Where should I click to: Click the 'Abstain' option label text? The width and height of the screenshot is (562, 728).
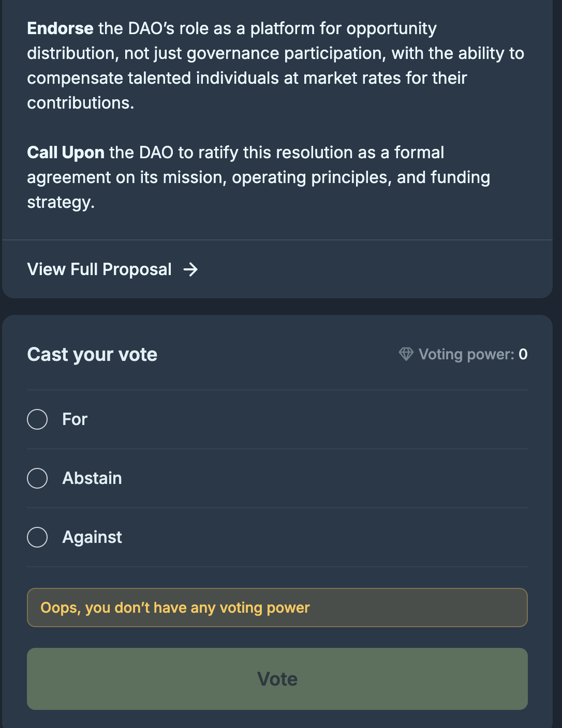click(92, 478)
